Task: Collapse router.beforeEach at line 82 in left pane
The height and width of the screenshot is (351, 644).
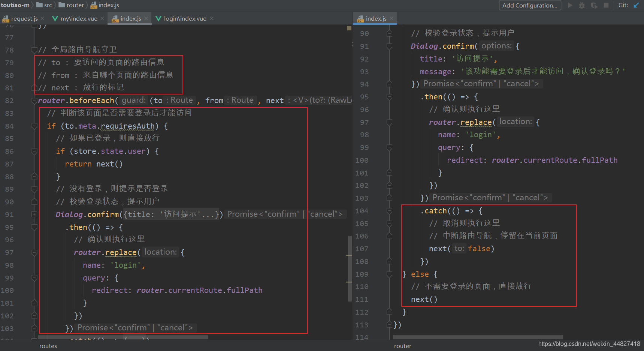Action: [x=34, y=100]
